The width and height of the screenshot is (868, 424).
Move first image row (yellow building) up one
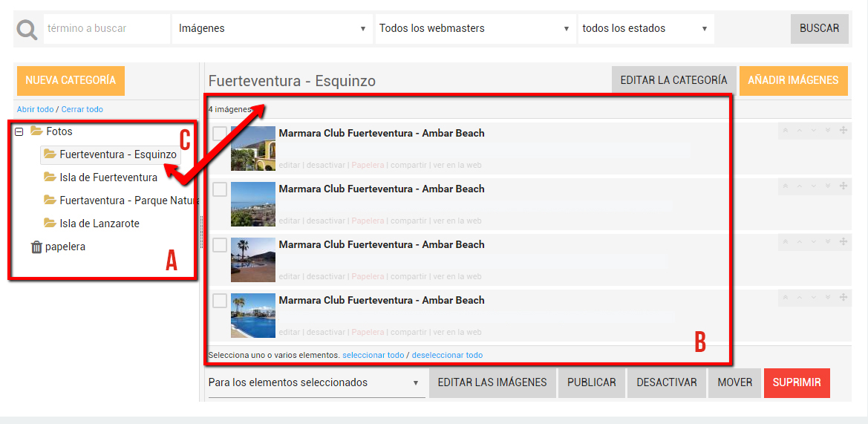pyautogui.click(x=799, y=131)
